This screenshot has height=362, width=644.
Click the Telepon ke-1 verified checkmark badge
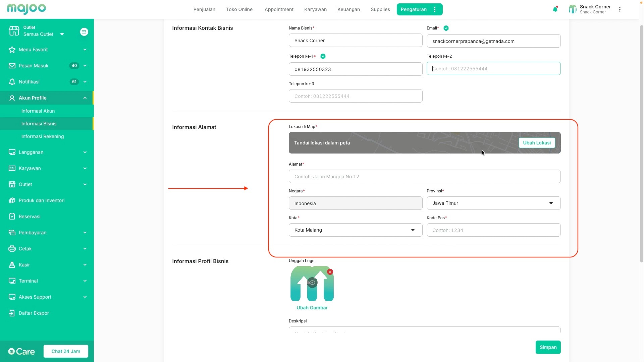pyautogui.click(x=323, y=56)
